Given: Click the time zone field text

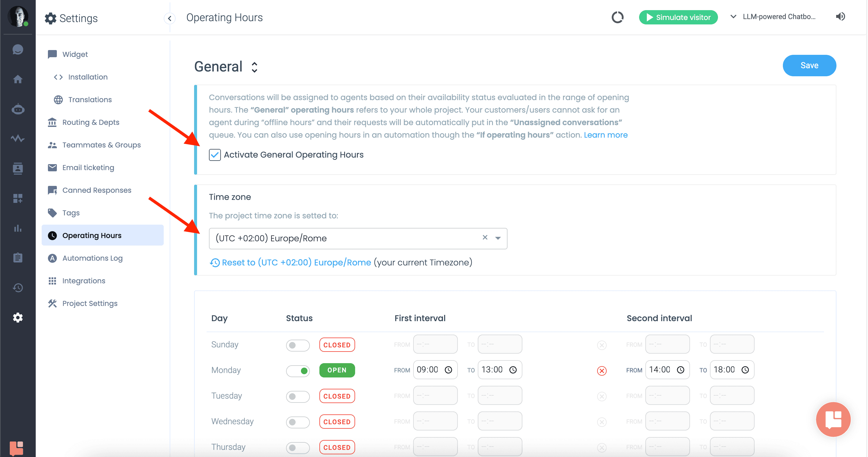Looking at the screenshot, I should (x=271, y=238).
